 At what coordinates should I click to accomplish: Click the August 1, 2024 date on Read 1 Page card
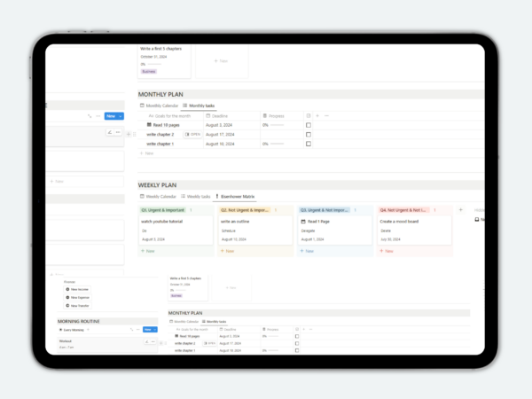tap(312, 239)
